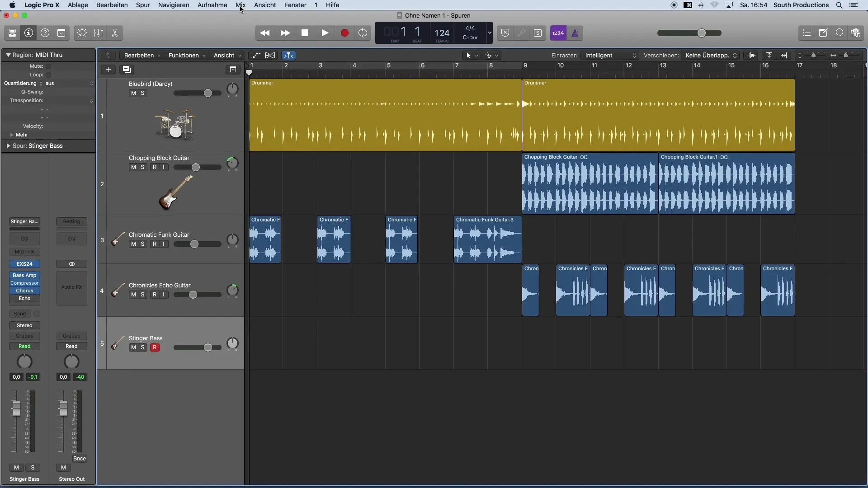Open the Bearbeiten dropdown in tracks area
868x488 pixels.
click(x=142, y=55)
